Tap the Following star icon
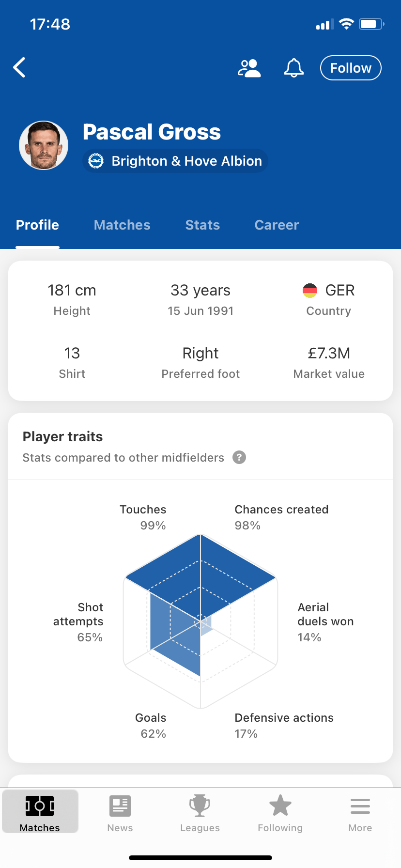Image resolution: width=401 pixels, height=868 pixels. pyautogui.click(x=280, y=806)
